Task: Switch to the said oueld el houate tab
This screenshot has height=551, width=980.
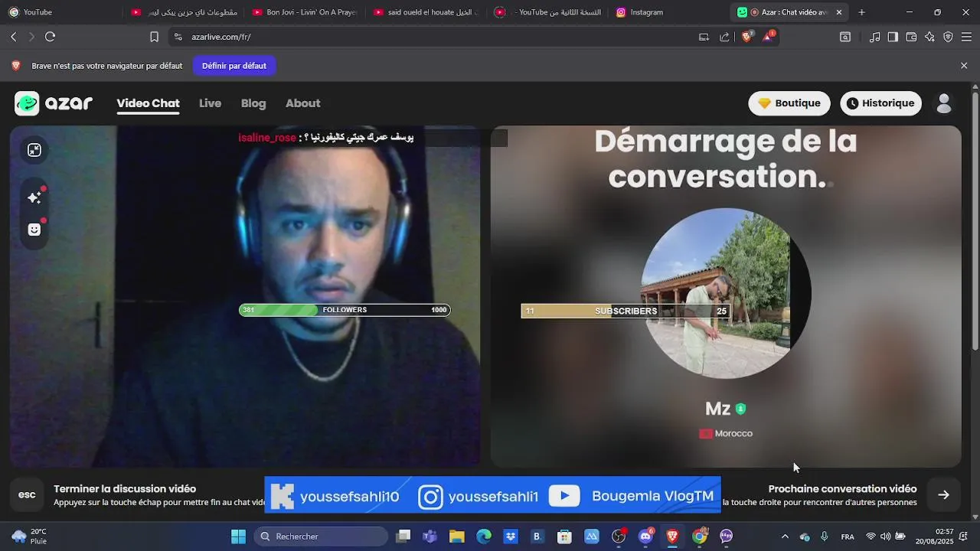Action: click(x=426, y=12)
